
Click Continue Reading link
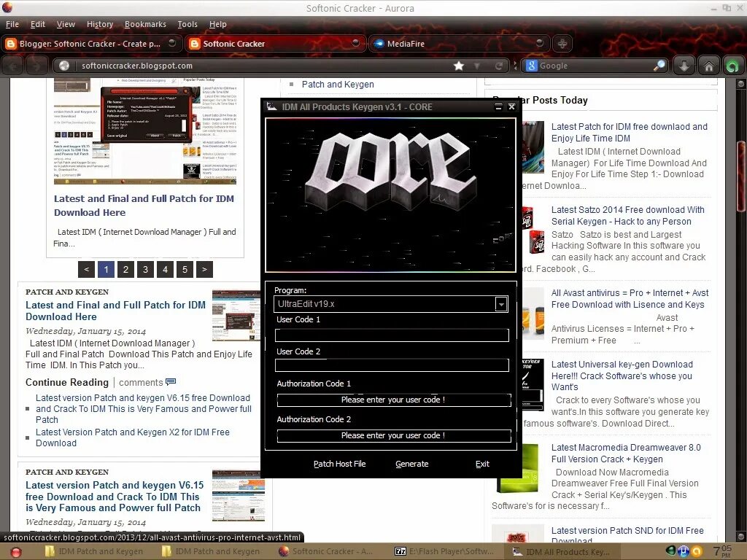67,382
